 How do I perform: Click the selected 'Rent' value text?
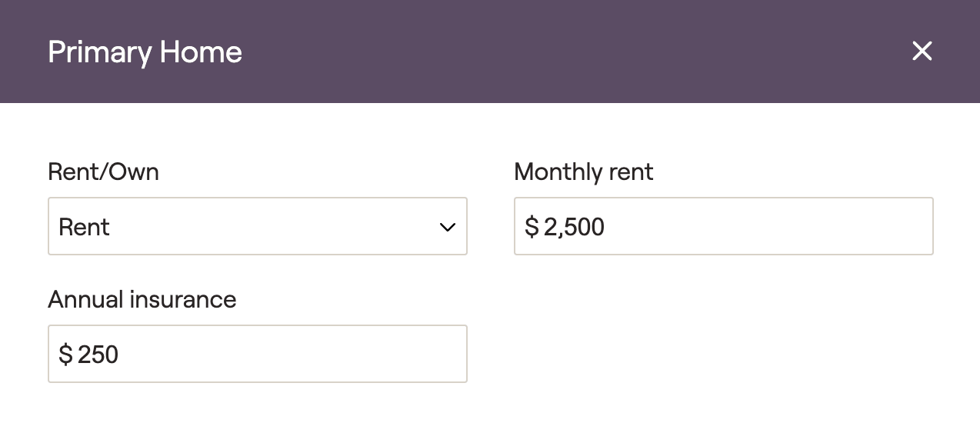[85, 227]
